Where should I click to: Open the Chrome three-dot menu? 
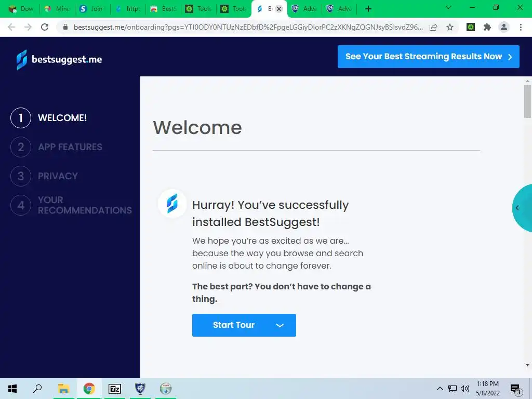(521, 27)
